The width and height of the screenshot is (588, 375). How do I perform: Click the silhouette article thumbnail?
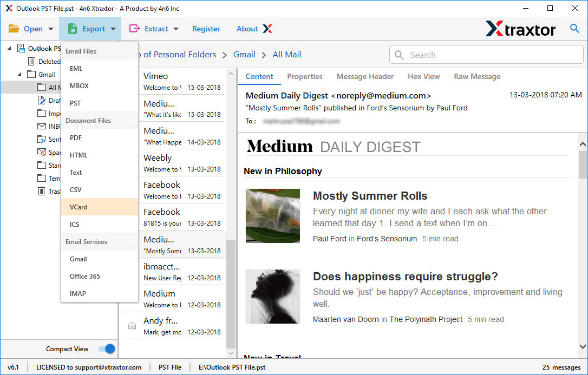(x=273, y=297)
